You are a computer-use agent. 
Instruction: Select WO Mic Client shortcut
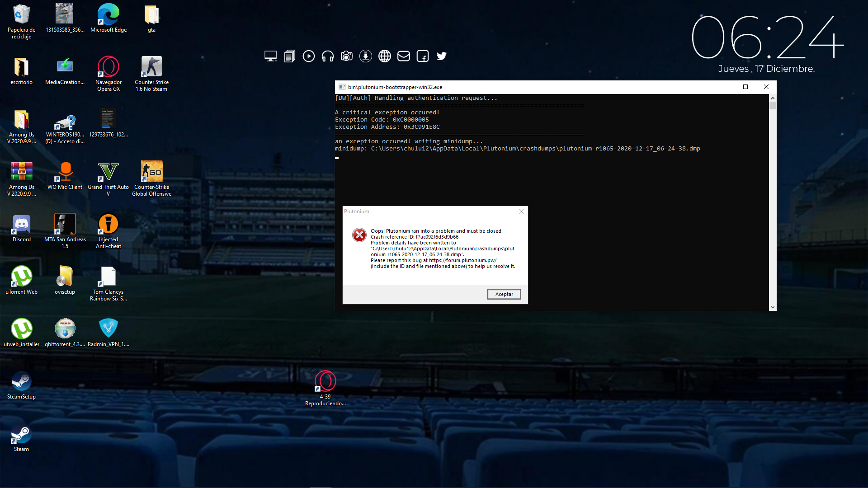tap(65, 175)
